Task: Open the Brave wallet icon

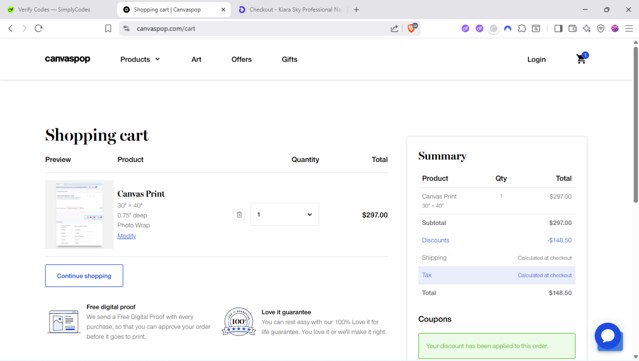Action: click(x=572, y=29)
